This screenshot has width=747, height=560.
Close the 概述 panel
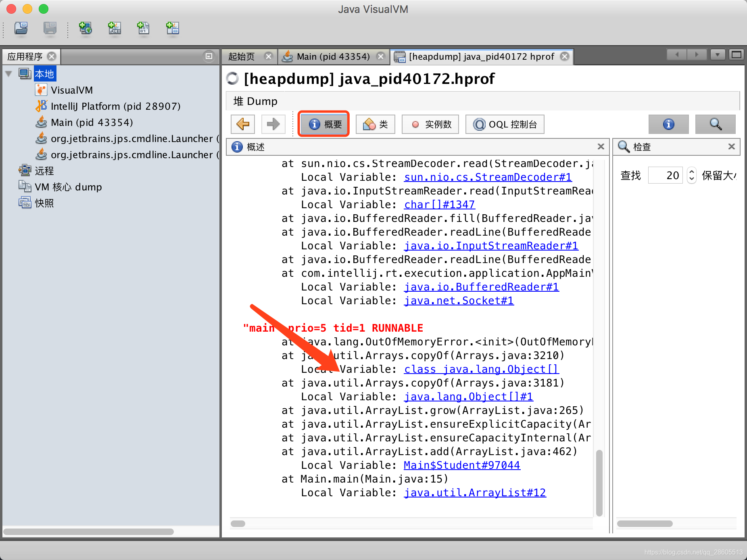pos(601,146)
